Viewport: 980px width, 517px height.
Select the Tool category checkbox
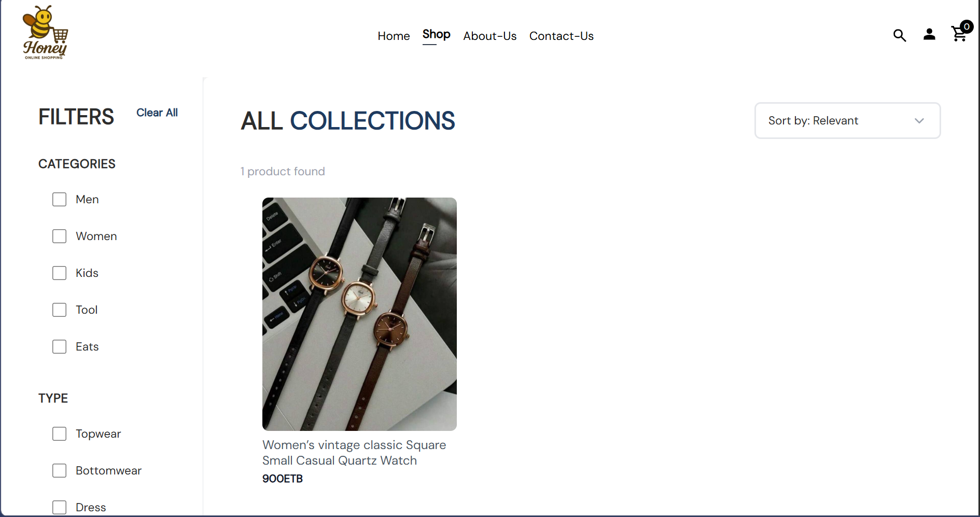coord(59,310)
